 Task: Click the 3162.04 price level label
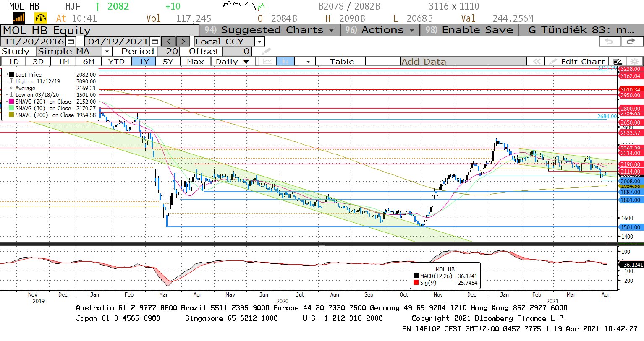pyautogui.click(x=631, y=76)
